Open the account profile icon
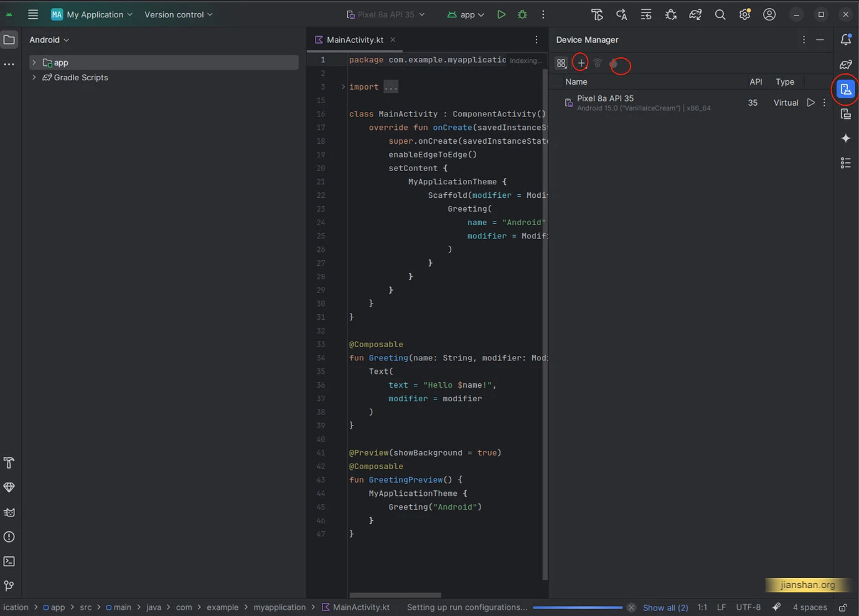859x616 pixels. pyautogui.click(x=769, y=14)
